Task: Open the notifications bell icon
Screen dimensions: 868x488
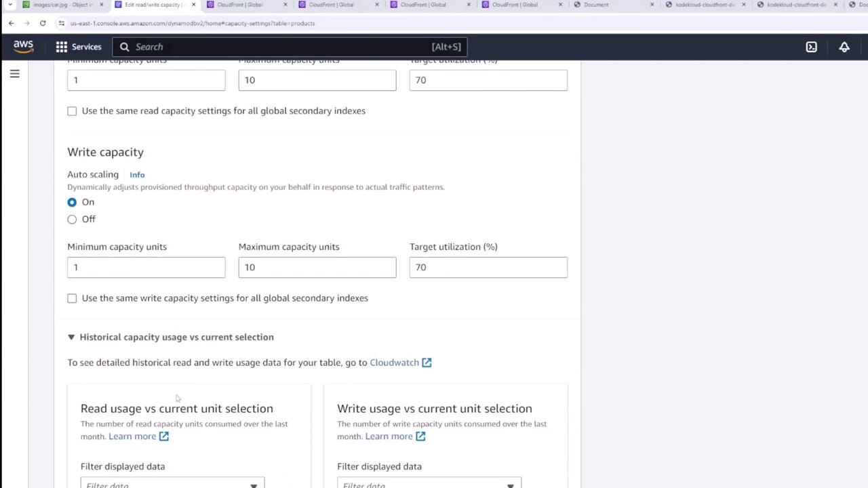Action: pyautogui.click(x=844, y=47)
